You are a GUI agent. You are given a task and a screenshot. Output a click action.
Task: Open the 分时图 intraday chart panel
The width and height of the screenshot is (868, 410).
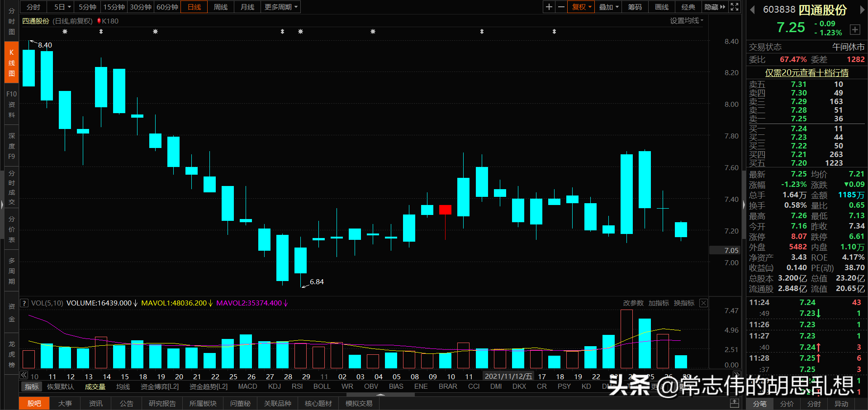(x=11, y=21)
